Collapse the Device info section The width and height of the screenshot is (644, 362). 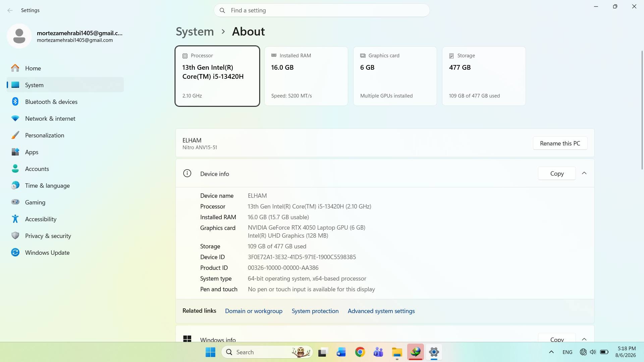coord(584,173)
